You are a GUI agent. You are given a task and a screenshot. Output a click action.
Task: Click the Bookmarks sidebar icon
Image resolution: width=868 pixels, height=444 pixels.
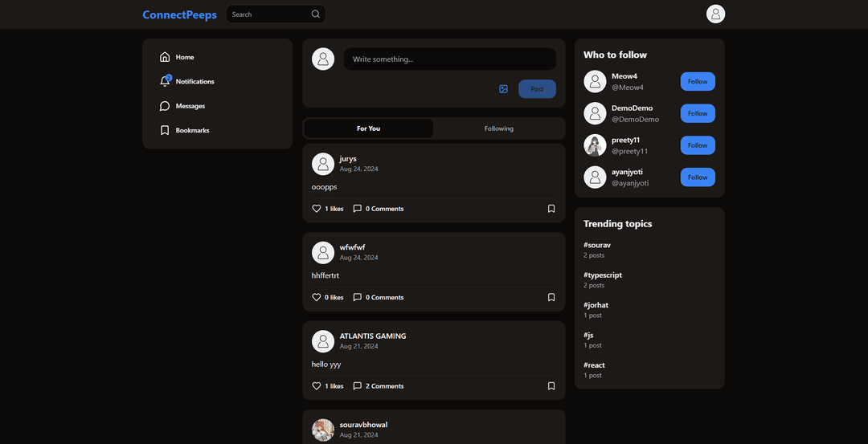165,130
